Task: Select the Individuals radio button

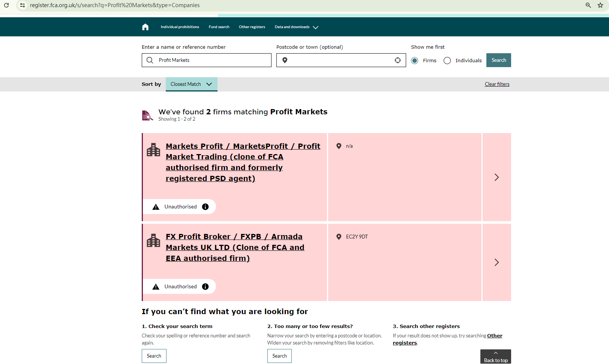Action: point(447,61)
